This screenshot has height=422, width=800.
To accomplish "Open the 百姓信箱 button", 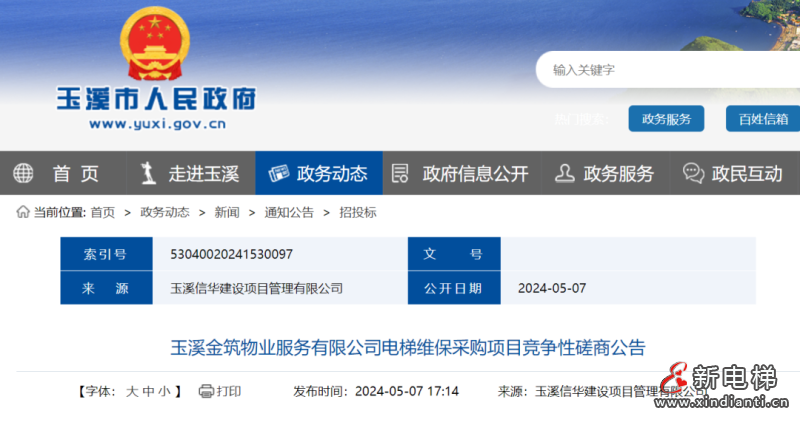I will coord(762,118).
